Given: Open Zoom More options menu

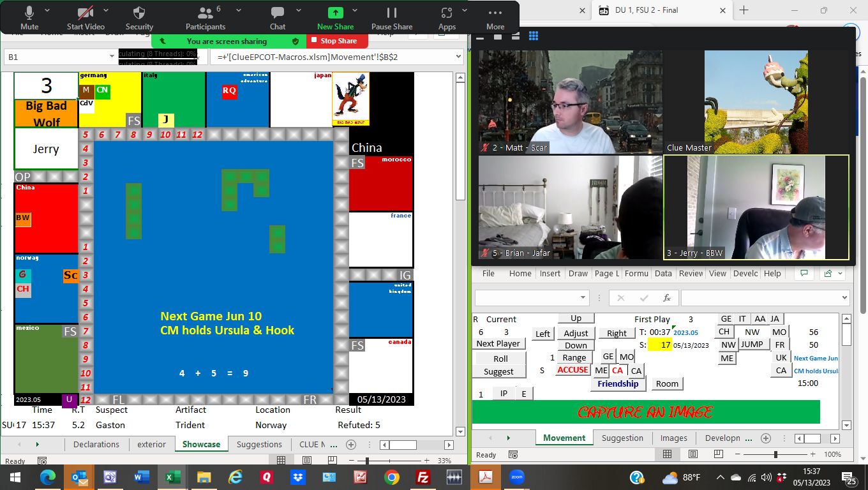Looking at the screenshot, I should pos(495,18).
